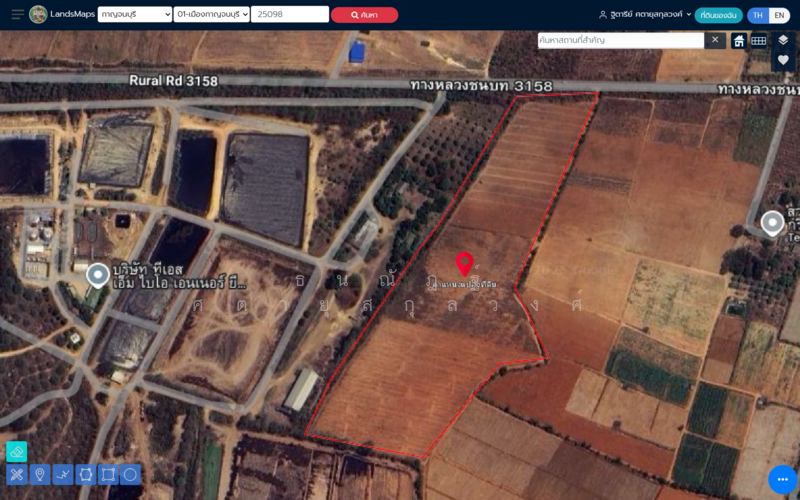
Task: Open favorites with the heart icon
Action: pos(783,60)
